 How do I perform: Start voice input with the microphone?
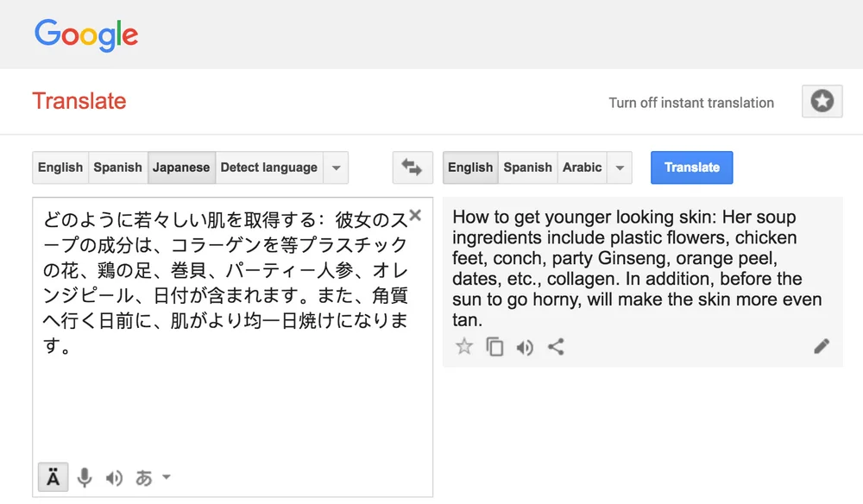pyautogui.click(x=85, y=477)
